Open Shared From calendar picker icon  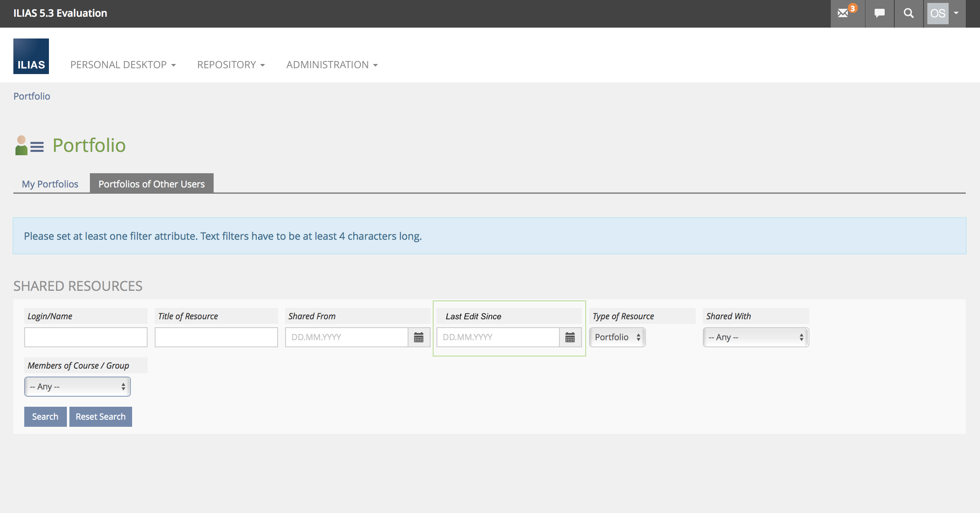coord(419,337)
